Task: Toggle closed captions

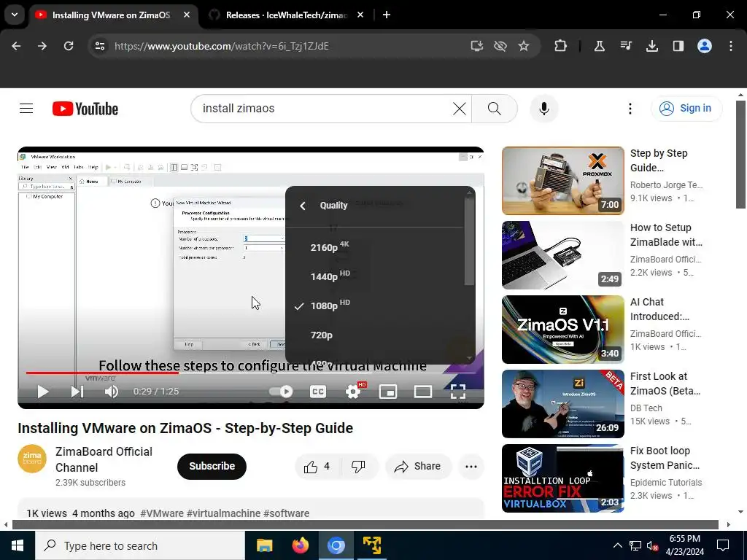Action: click(x=318, y=392)
